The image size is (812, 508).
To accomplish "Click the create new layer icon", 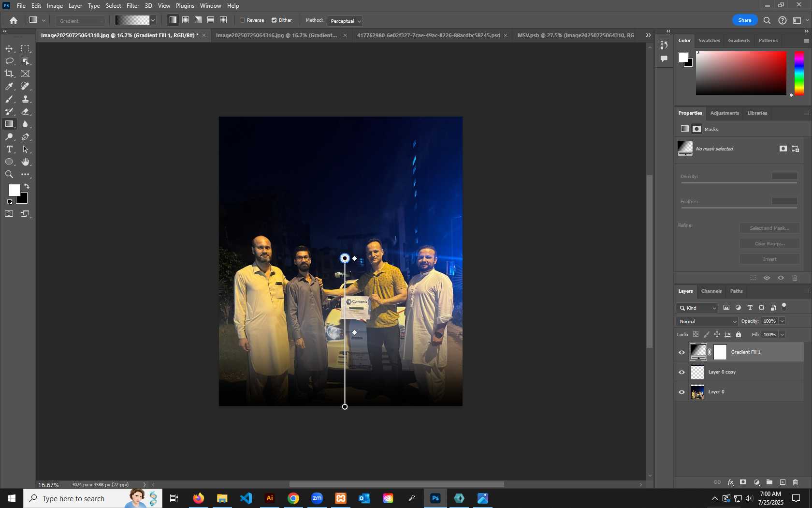I will [x=783, y=482].
